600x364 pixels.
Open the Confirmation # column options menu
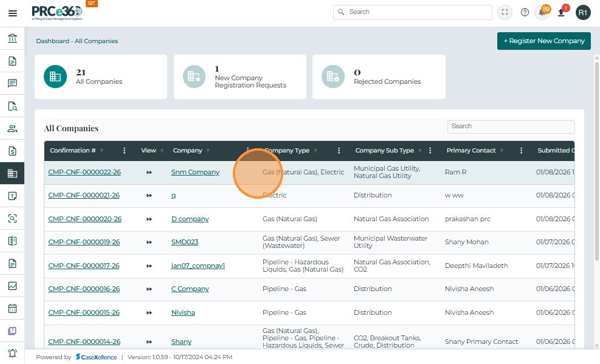[125, 151]
